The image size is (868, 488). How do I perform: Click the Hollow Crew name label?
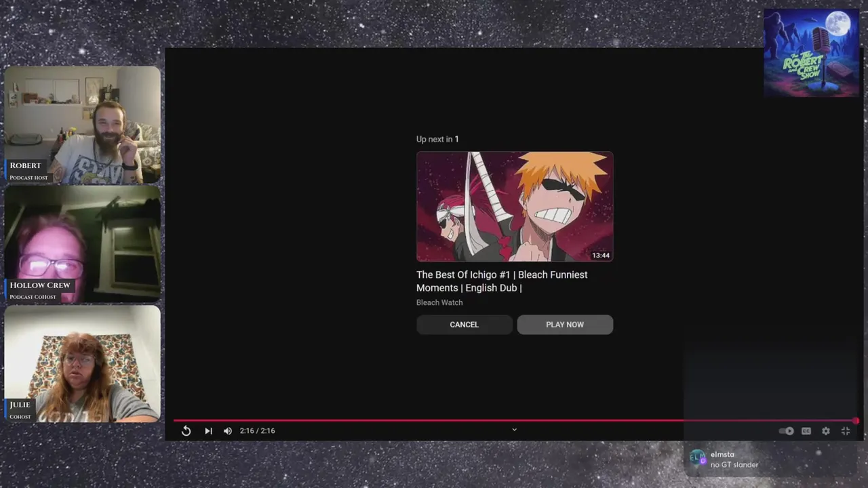(x=40, y=291)
